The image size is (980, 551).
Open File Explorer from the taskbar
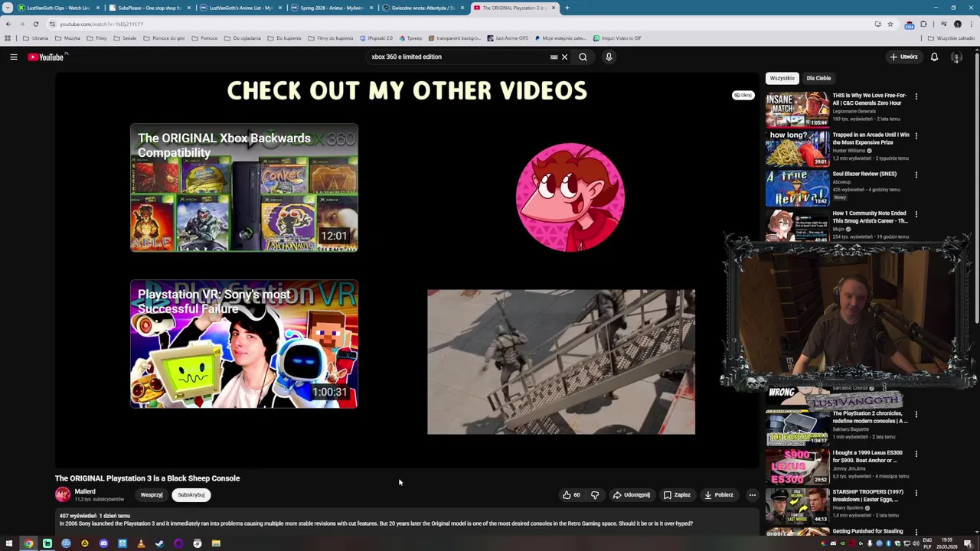coord(216,543)
